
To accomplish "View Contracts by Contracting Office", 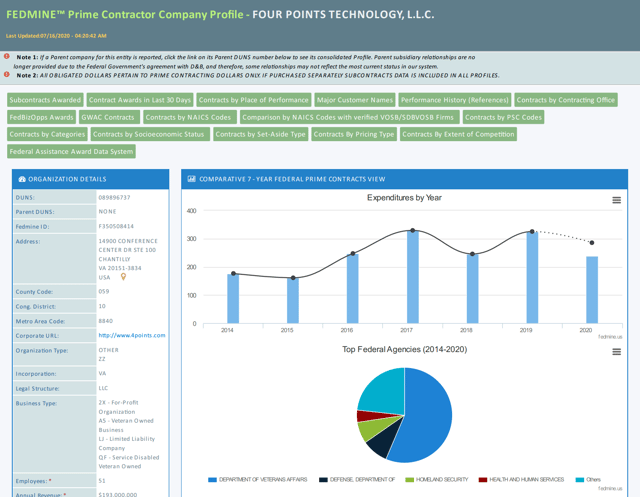I will click(x=566, y=100).
